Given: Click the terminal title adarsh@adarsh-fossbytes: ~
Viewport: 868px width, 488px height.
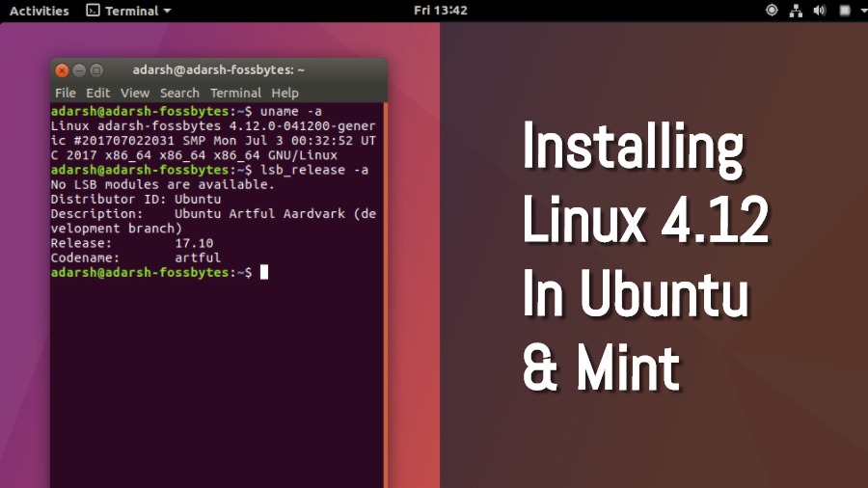Looking at the screenshot, I should click(x=219, y=69).
